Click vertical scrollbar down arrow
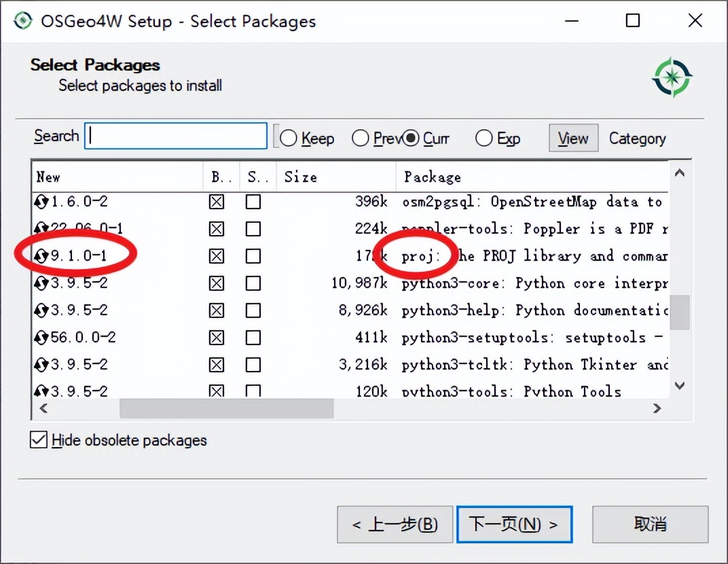 (x=680, y=385)
